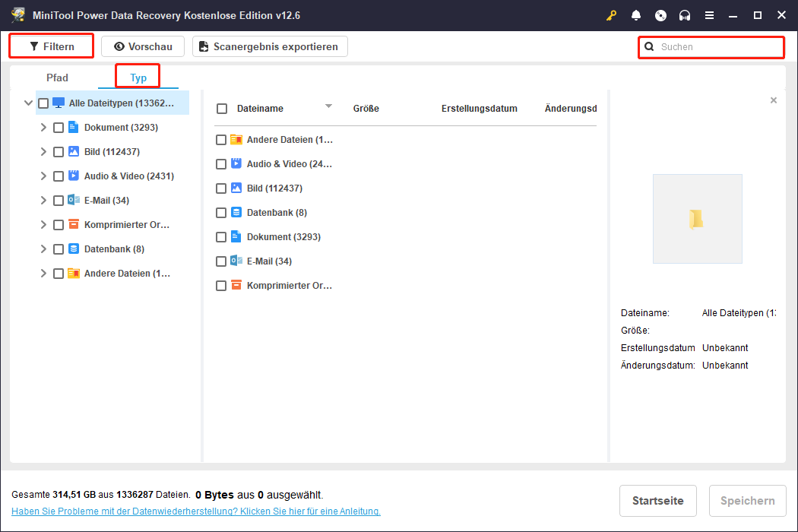
Task: Click the MiniTool app logo icon
Action: click(18, 14)
